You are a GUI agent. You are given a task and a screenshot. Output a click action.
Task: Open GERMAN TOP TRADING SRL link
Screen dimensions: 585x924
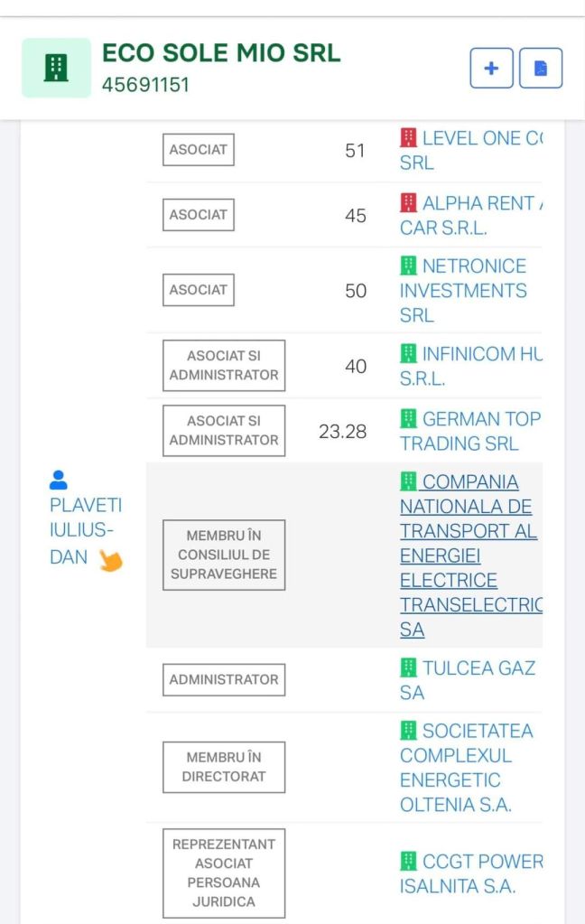click(469, 432)
